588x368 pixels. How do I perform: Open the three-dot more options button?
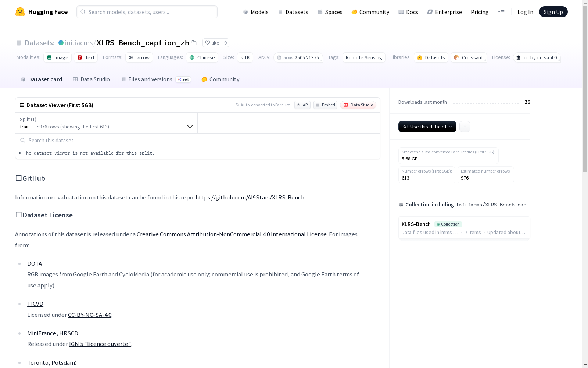click(465, 127)
